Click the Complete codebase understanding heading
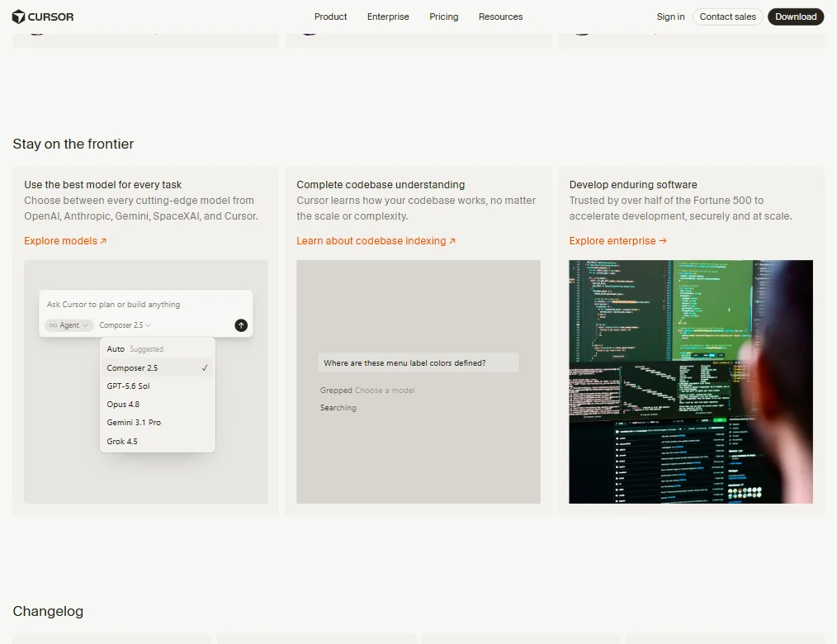The image size is (837, 644). [381, 185]
